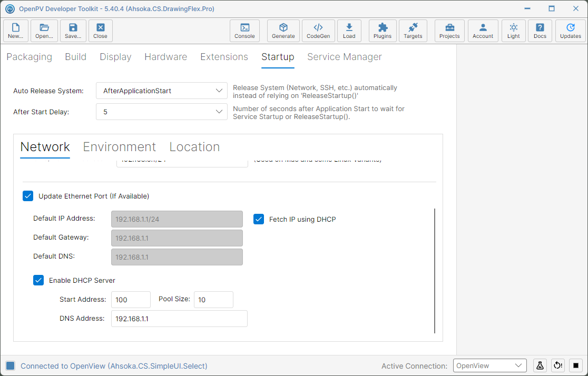Click the DNS Address field
The height and width of the screenshot is (376, 588).
pyautogui.click(x=179, y=319)
